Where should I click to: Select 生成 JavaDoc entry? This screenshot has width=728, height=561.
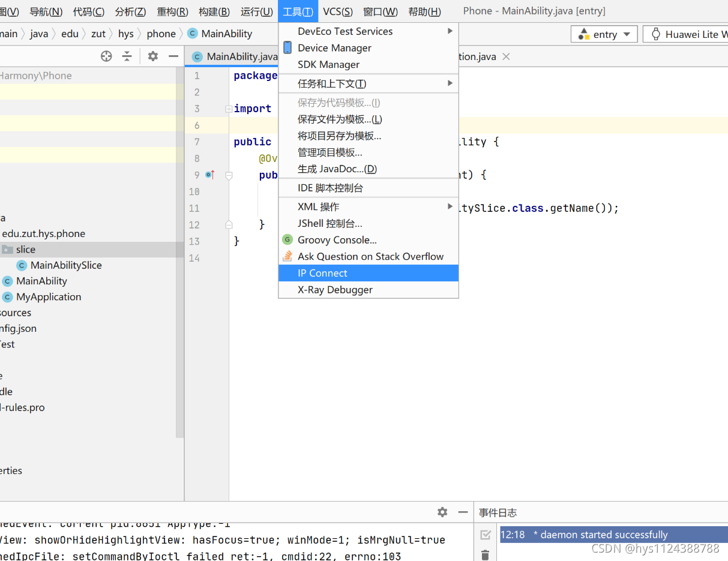(x=369, y=169)
